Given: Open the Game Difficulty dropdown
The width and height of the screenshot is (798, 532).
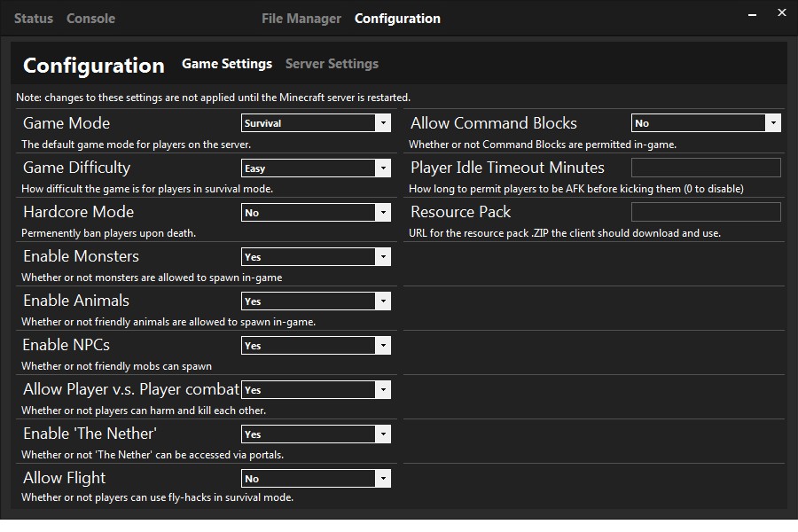Looking at the screenshot, I should pyautogui.click(x=384, y=168).
